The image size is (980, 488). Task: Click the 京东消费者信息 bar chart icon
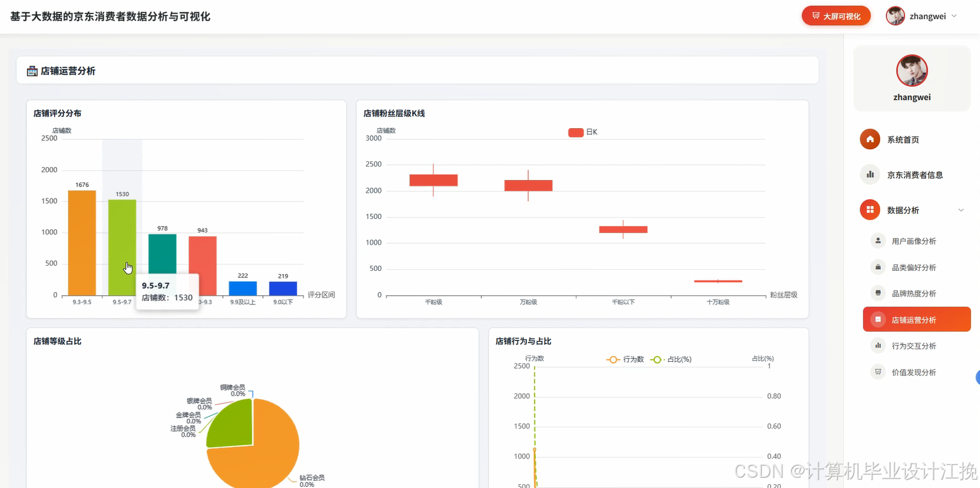pyautogui.click(x=870, y=174)
